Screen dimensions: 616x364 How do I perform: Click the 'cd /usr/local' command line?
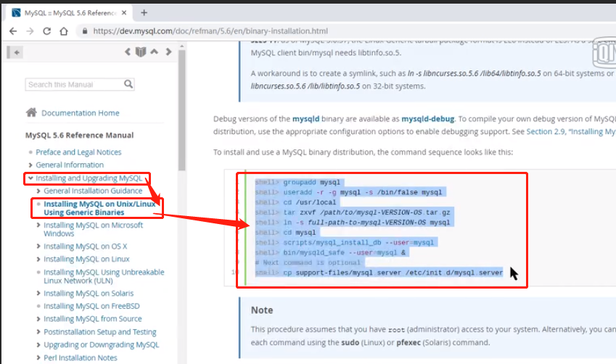296,202
